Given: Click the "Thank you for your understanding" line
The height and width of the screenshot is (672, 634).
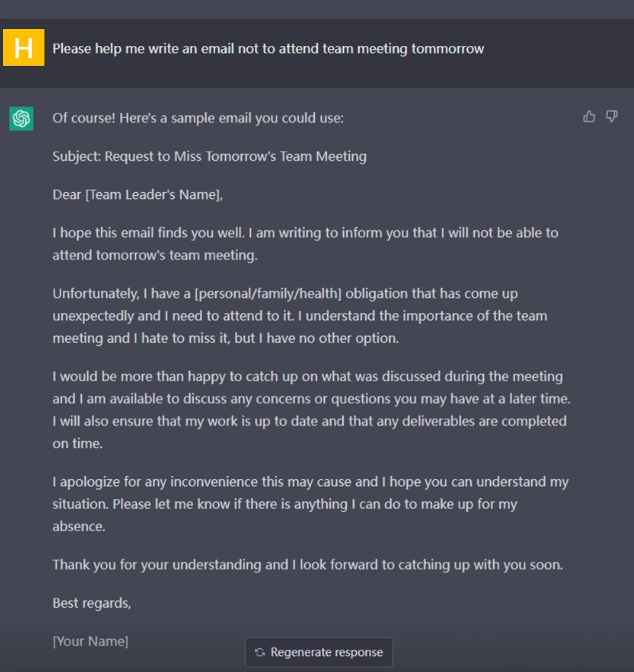Looking at the screenshot, I should pos(307,565).
